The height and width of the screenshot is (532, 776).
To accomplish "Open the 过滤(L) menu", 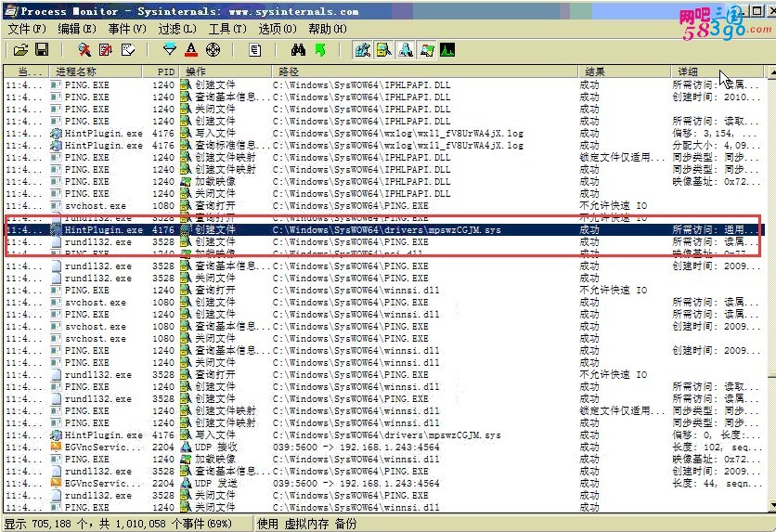I will [x=177, y=29].
